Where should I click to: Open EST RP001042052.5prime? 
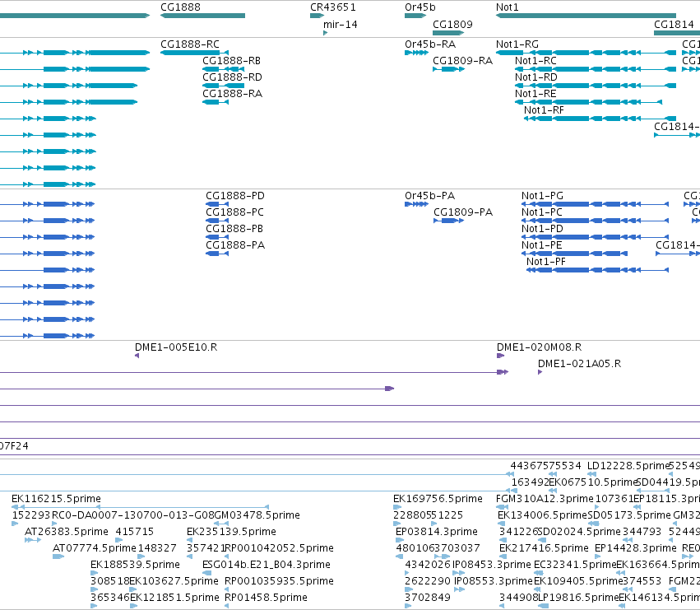pyautogui.click(x=279, y=548)
